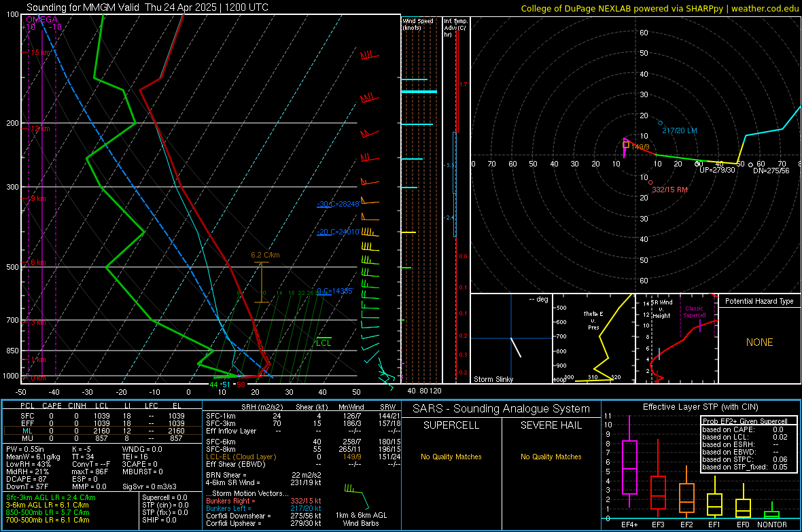Image resolution: width=802 pixels, height=532 pixels.
Task: Click the magenta EF4+ box plot
Action: tap(629, 461)
